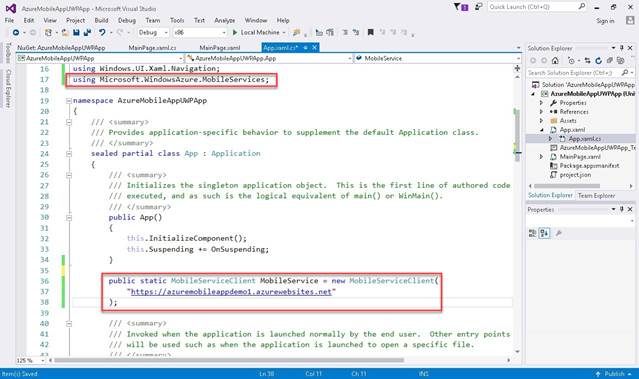
Task: Collapse the class App block on line 24
Action: [x=69, y=154]
